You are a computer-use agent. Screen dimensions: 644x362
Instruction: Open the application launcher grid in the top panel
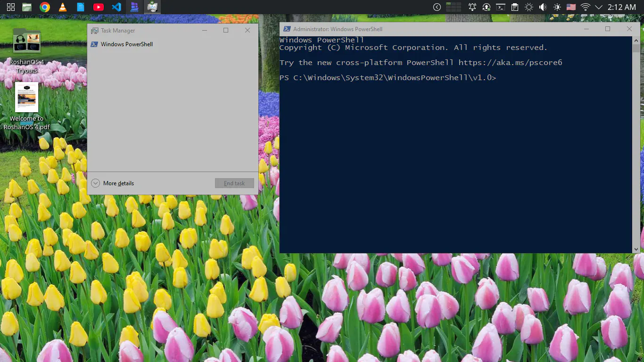[10, 7]
